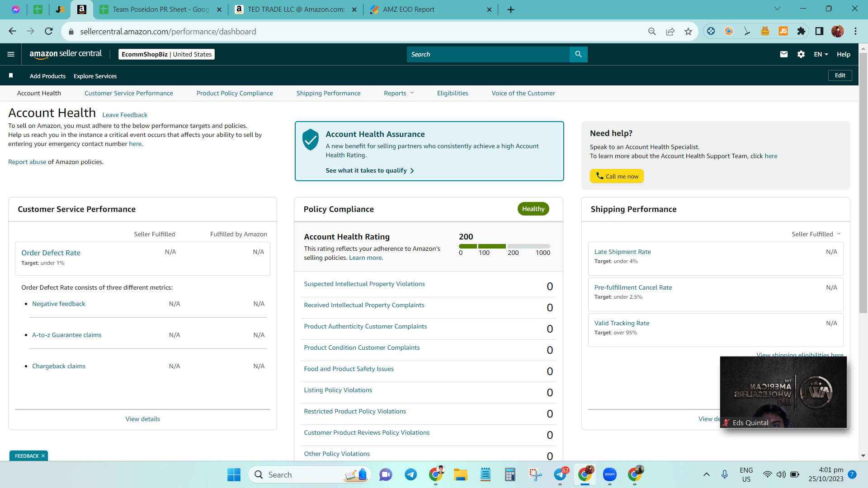This screenshot has height=488, width=868.
Task: Click the microphone icon in system tray
Action: pos(725,474)
